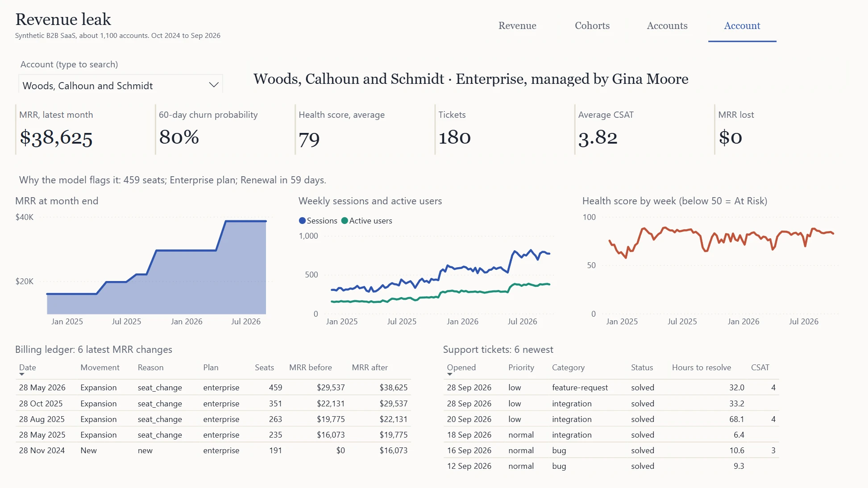Select ledger row dated 28 May 2026
This screenshot has width=868, height=488.
click(x=213, y=388)
